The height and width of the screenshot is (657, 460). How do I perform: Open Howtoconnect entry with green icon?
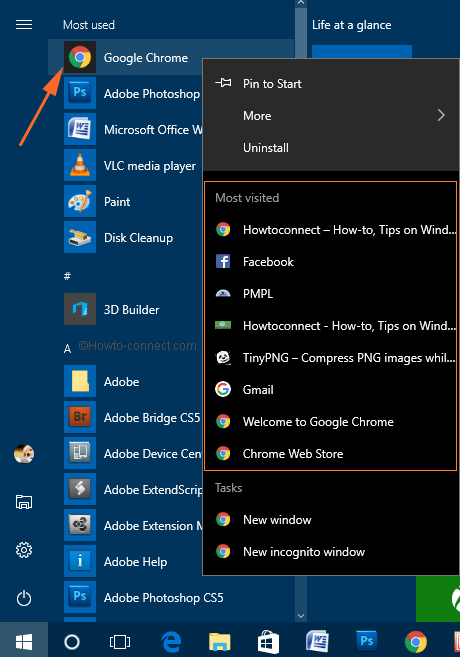coord(331,326)
